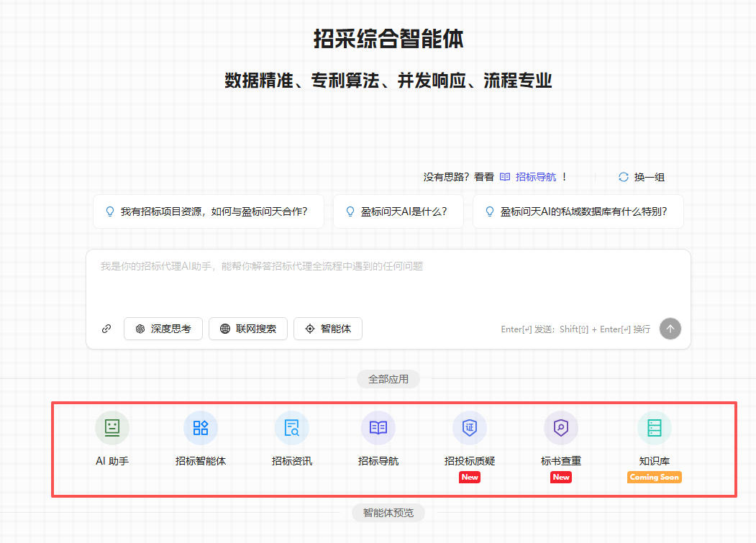The image size is (756, 543).
Task: Click the book icon before 招标导航 link
Action: pyautogui.click(x=505, y=177)
